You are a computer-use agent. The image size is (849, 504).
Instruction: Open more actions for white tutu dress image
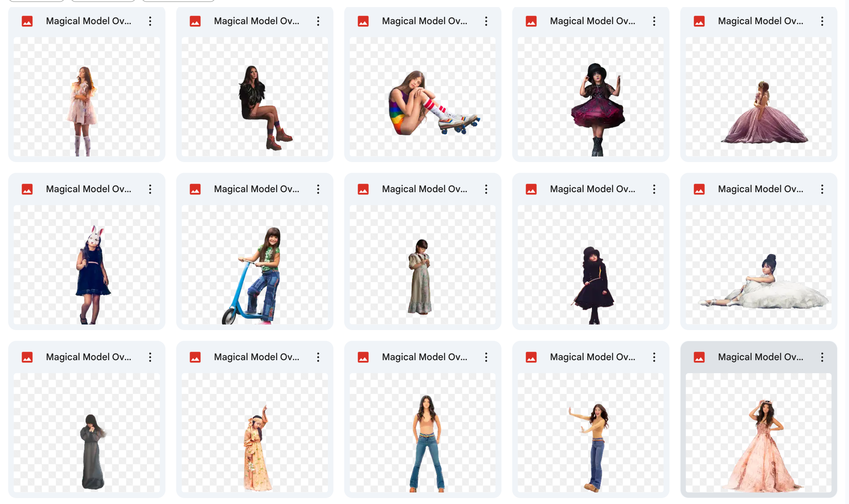822,189
